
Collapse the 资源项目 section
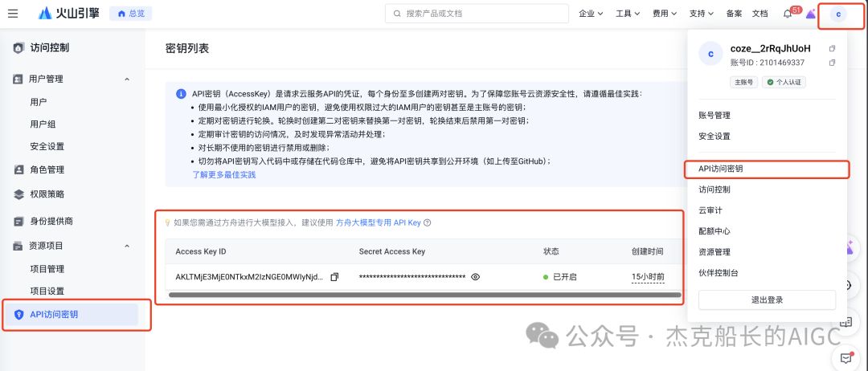coord(127,246)
